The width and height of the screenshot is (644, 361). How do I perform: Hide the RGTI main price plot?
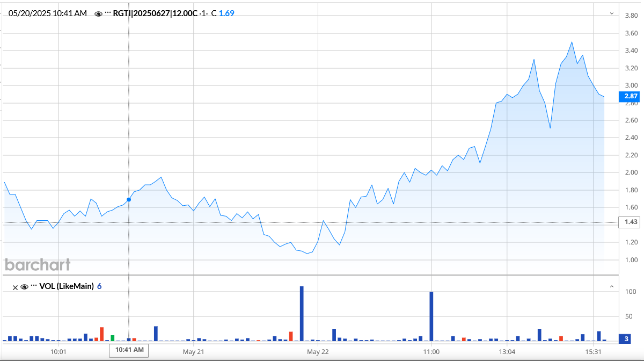98,14
